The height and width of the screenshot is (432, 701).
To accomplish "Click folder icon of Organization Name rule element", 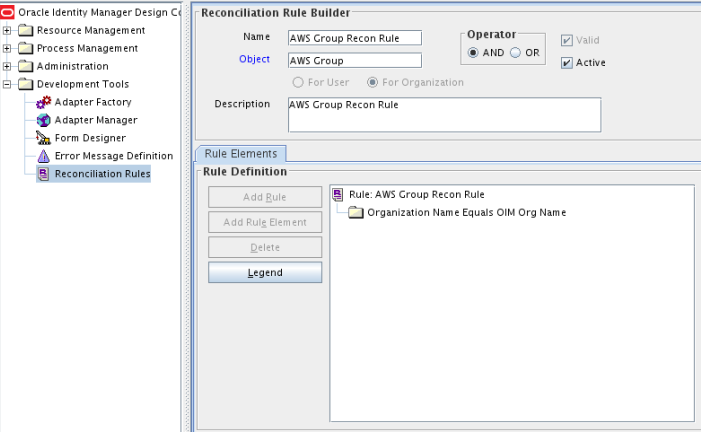I will pyautogui.click(x=356, y=212).
